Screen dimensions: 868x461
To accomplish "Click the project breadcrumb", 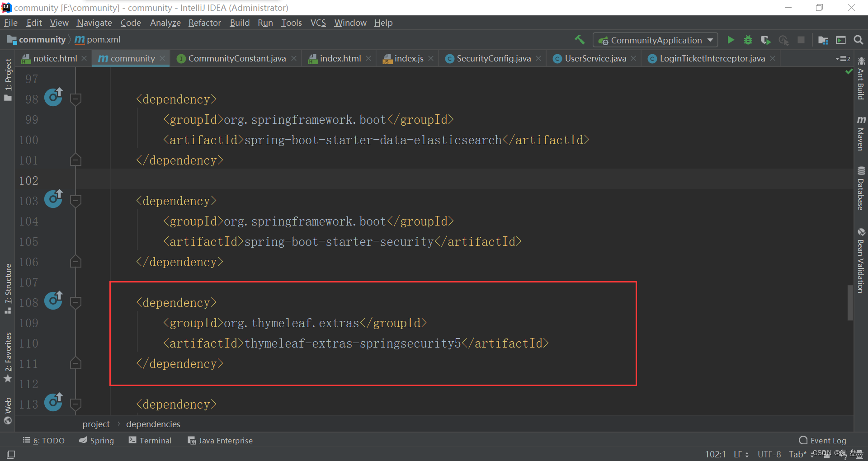I will tap(96, 424).
